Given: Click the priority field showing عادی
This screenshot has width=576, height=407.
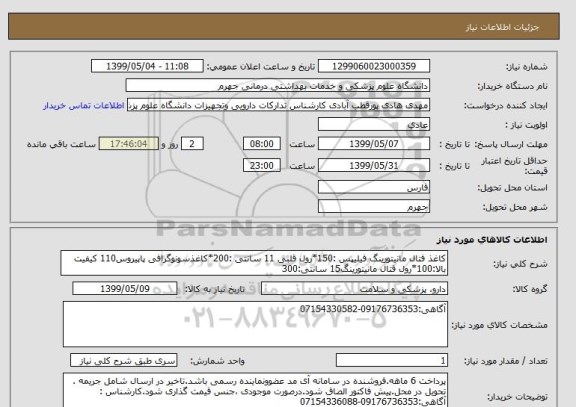Looking at the screenshot, I should tap(374, 125).
